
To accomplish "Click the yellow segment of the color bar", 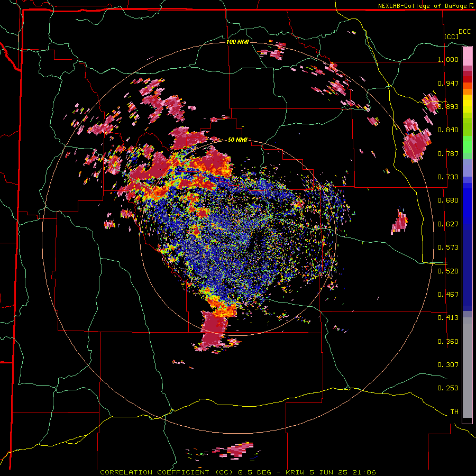I will [x=467, y=104].
